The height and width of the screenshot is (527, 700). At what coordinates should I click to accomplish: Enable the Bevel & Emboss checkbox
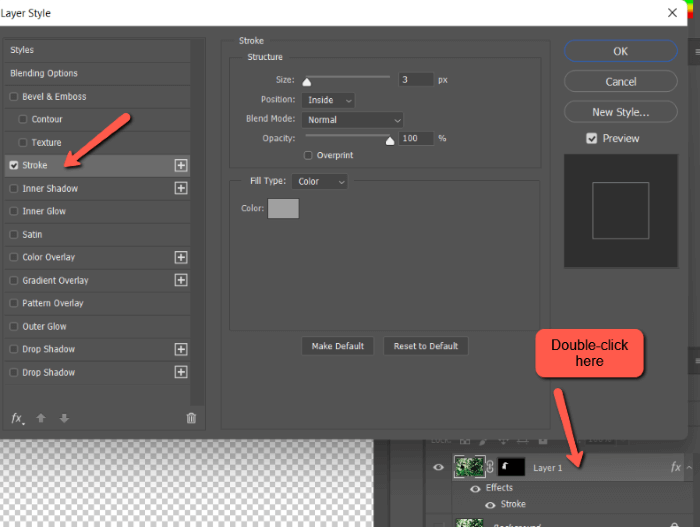(13, 97)
